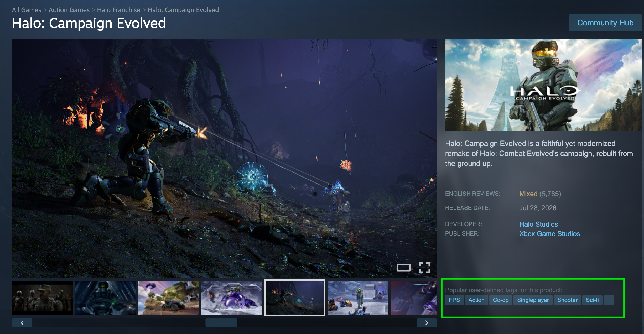View thumbnail with Warthog and purple Banshee
This screenshot has height=334, width=644.
point(169,298)
